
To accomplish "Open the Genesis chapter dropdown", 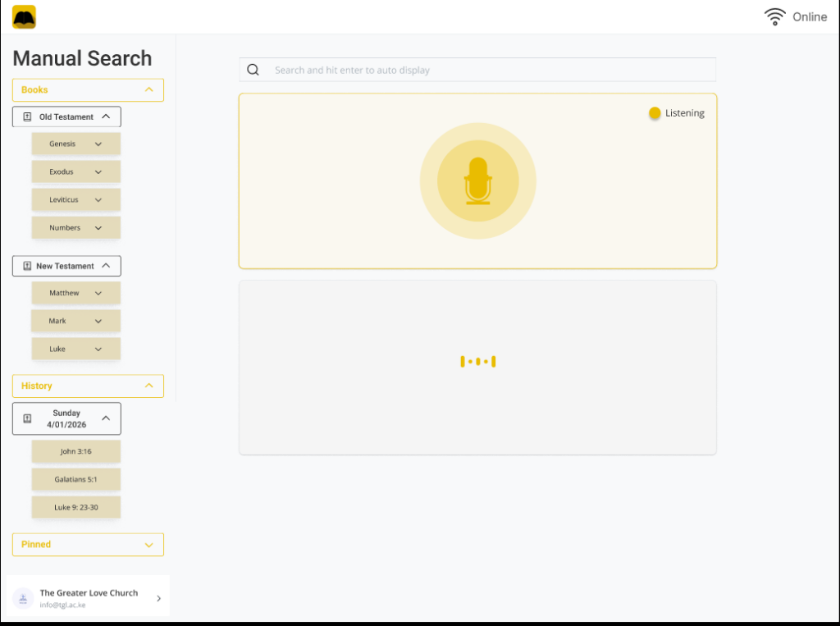I will click(98, 144).
